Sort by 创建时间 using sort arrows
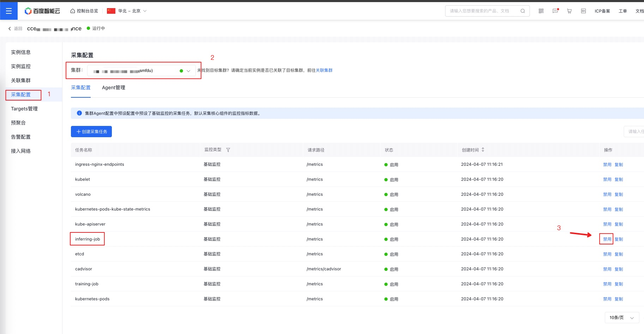 click(483, 150)
